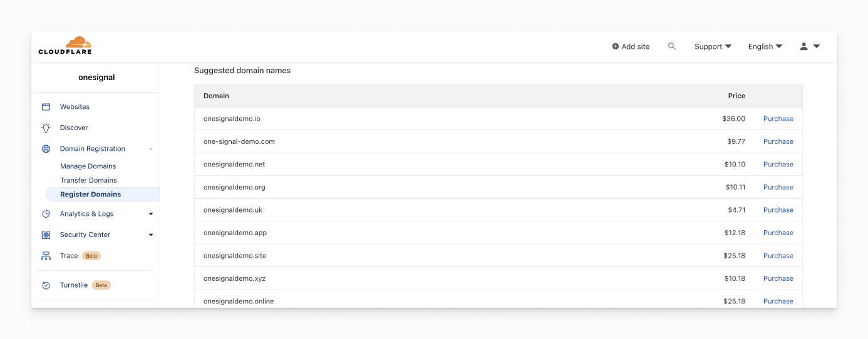Select the onesignaldemo.site domain cell

coord(235,256)
